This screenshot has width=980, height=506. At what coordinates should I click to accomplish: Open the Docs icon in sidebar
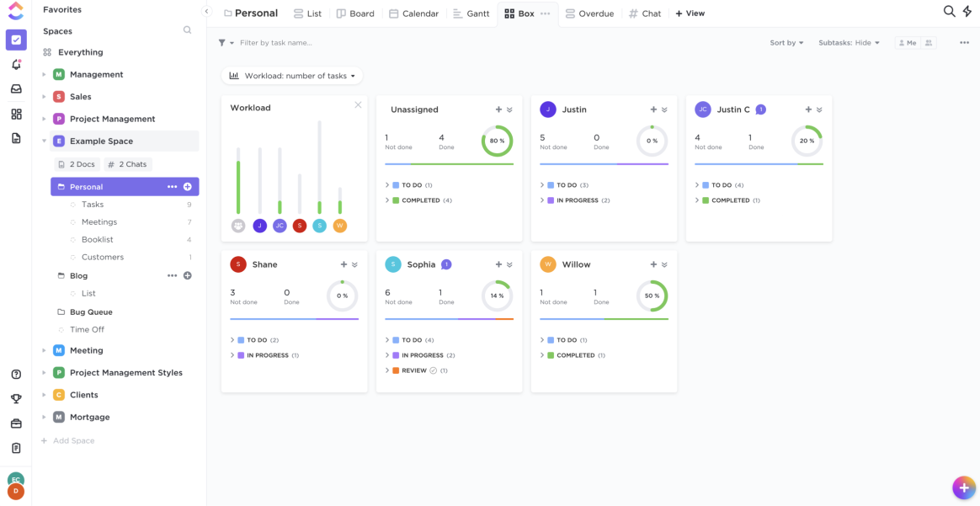(16, 138)
